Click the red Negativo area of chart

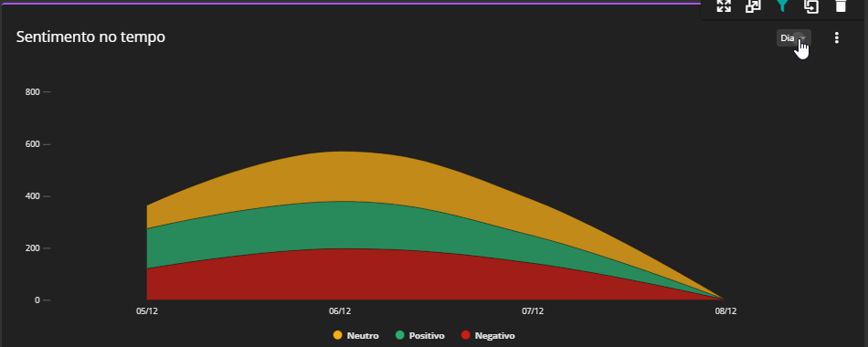tap(339, 275)
